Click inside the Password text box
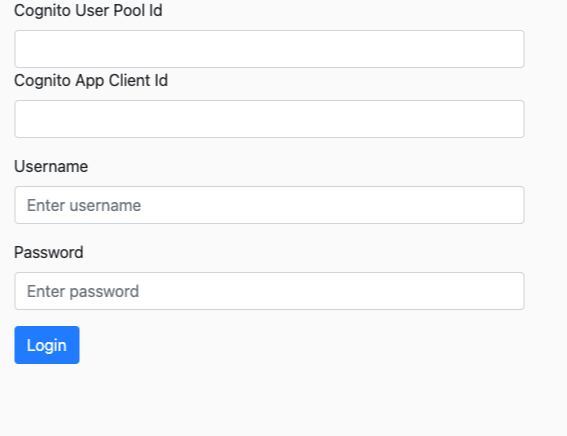Screen dimensions: 567x436 coord(269,291)
